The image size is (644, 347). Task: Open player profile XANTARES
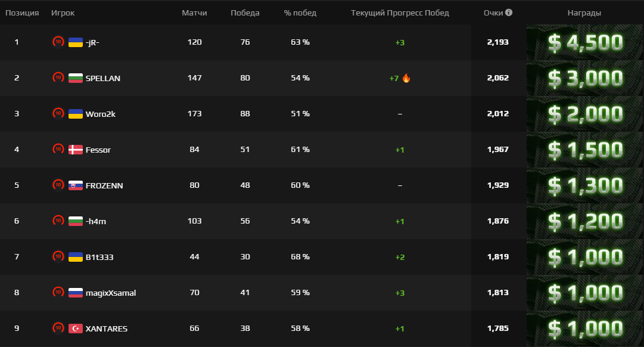[x=106, y=329]
